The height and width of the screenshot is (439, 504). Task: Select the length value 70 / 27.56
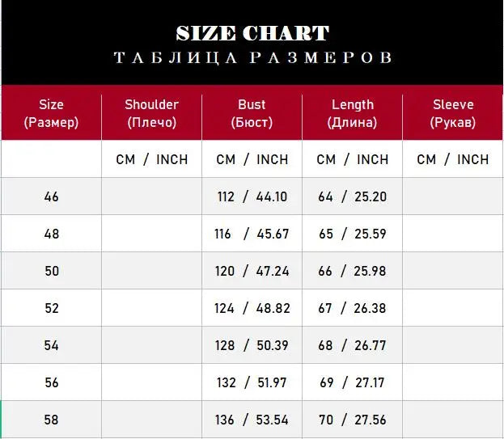(x=352, y=420)
